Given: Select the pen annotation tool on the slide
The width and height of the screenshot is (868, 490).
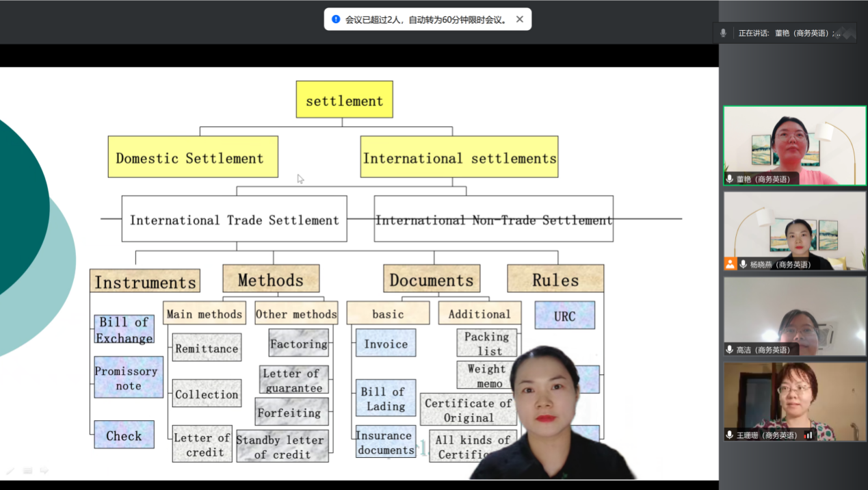Looking at the screenshot, I should [x=10, y=471].
